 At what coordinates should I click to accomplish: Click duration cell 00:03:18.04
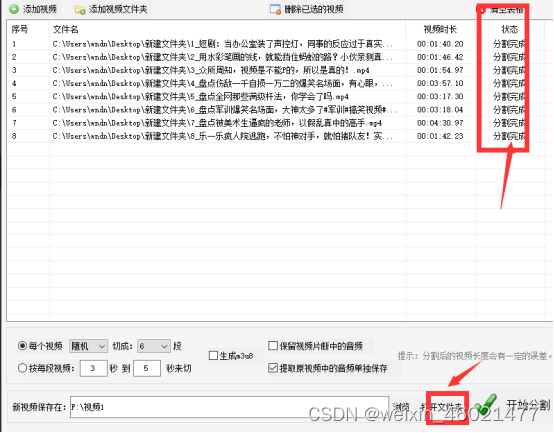coord(440,110)
